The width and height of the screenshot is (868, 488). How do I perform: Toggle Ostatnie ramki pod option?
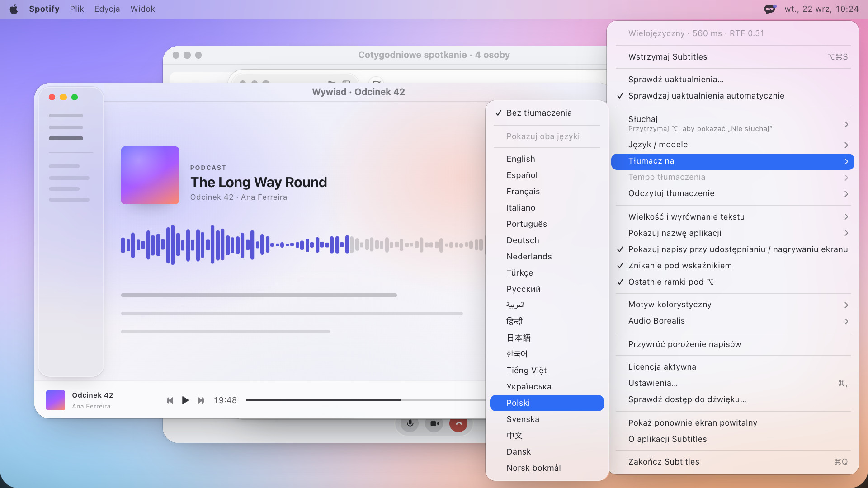(x=732, y=282)
